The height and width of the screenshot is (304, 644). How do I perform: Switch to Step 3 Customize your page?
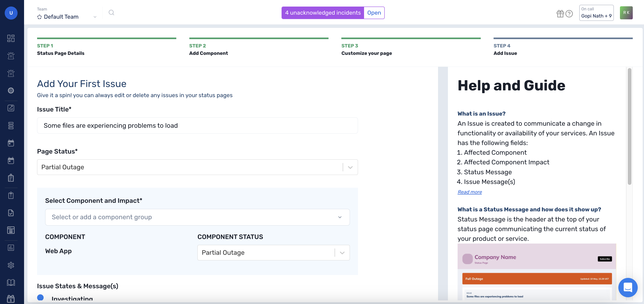tap(367, 53)
